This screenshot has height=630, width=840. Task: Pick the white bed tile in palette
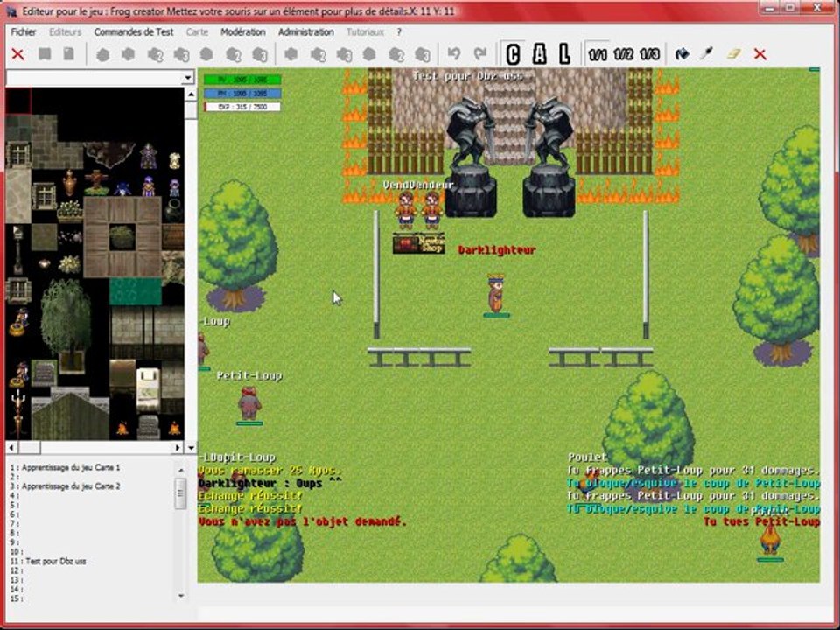click(x=149, y=388)
